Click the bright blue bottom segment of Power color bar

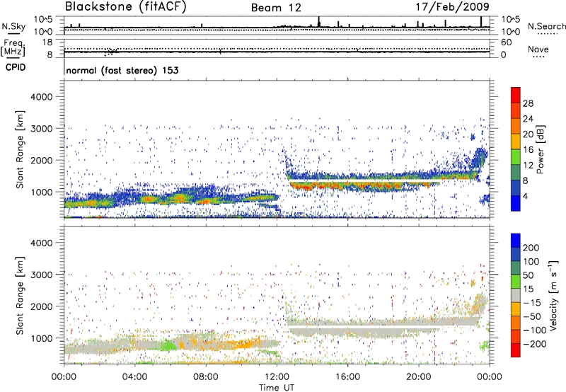click(x=516, y=203)
